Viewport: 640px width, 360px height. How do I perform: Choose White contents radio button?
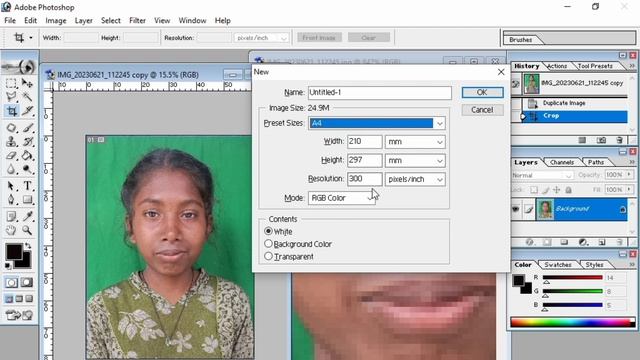pyautogui.click(x=268, y=231)
